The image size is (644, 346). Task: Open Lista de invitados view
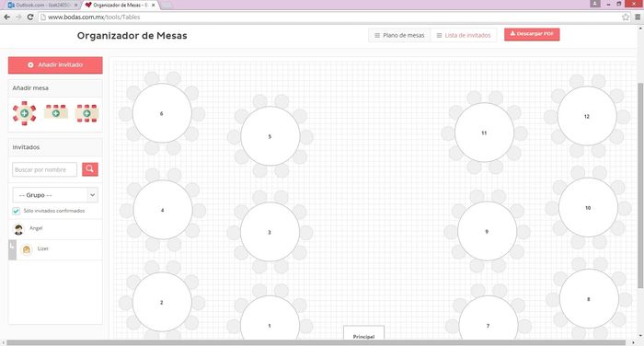coord(464,35)
